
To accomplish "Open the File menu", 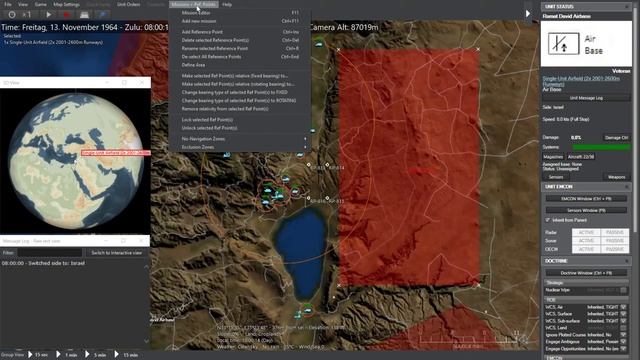I will click(x=8, y=4).
